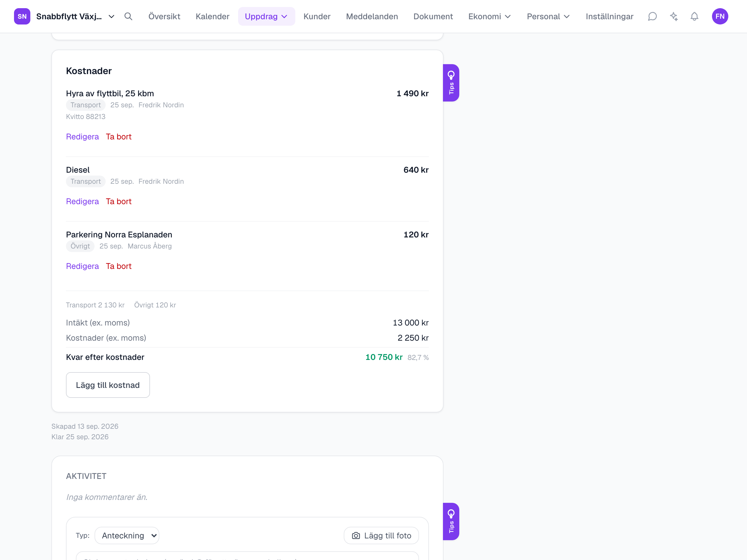747x560 pixels.
Task: Open the chat messages icon
Action: coord(652,17)
